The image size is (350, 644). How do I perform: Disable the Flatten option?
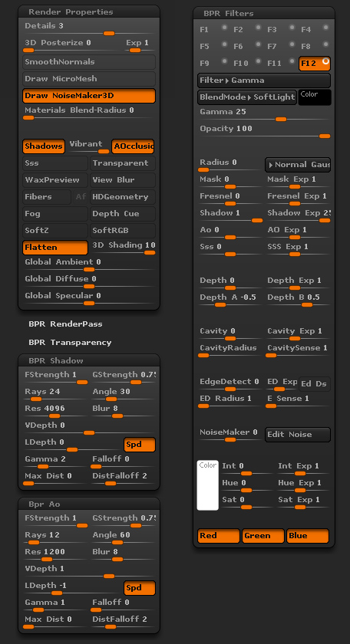(55, 248)
